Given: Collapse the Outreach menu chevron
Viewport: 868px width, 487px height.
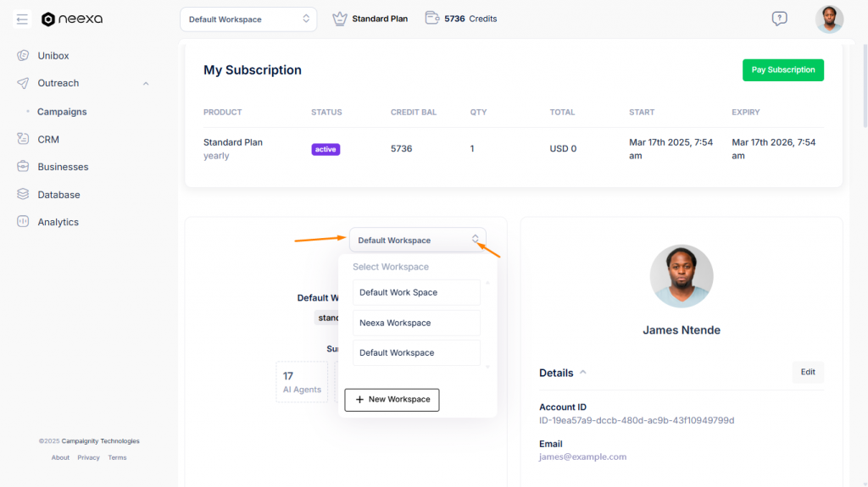Looking at the screenshot, I should point(146,84).
